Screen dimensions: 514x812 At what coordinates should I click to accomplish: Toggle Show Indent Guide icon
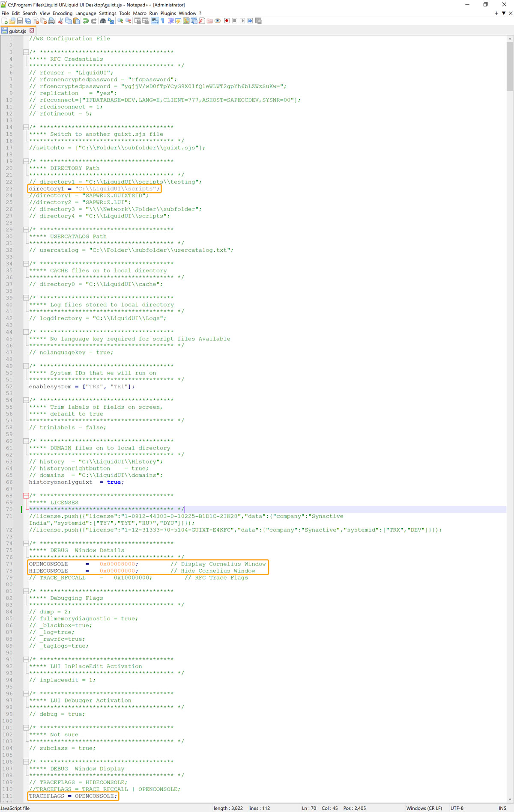pos(171,21)
